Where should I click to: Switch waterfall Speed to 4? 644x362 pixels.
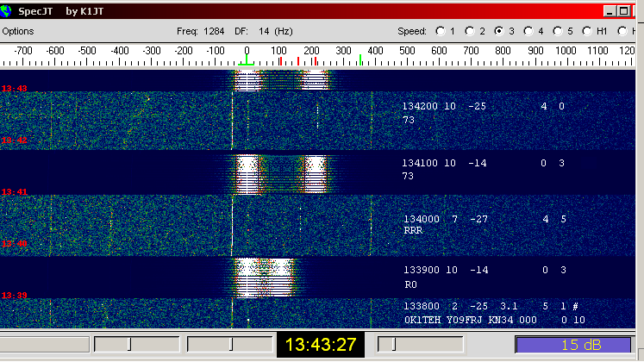[527, 31]
